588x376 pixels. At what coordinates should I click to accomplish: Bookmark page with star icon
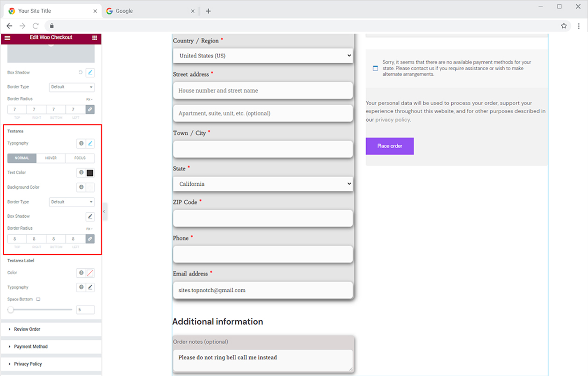564,26
